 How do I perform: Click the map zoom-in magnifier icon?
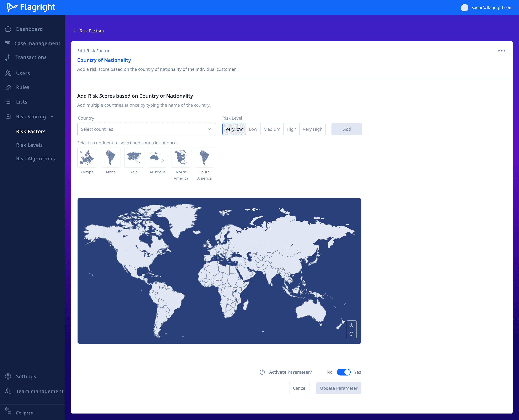pos(351,325)
